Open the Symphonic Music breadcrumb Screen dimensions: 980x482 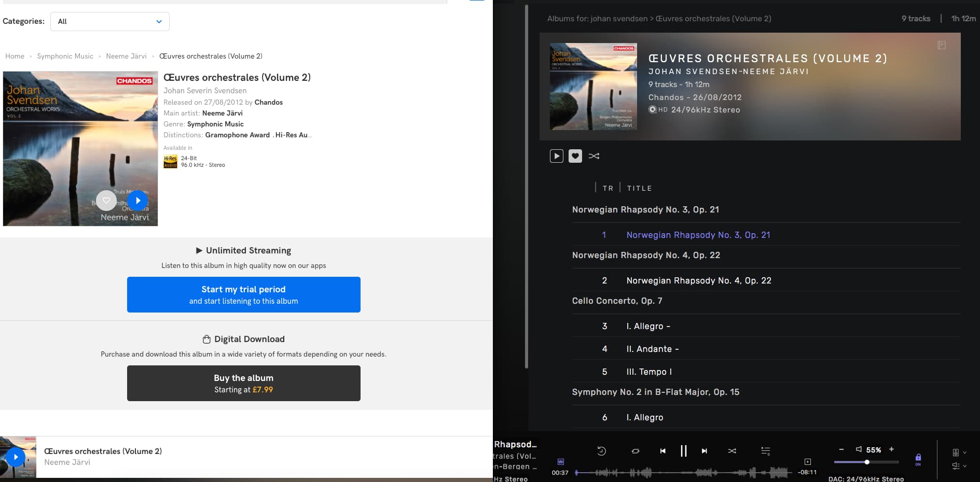65,56
